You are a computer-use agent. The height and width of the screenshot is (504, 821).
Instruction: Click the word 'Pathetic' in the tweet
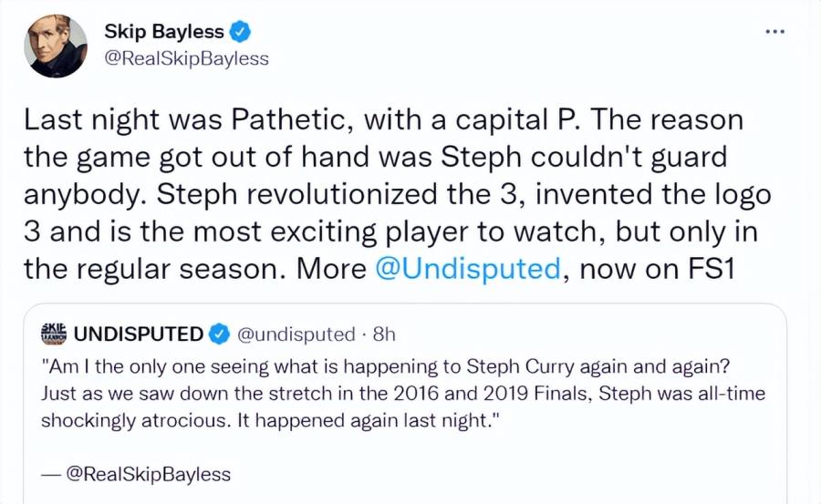287,119
